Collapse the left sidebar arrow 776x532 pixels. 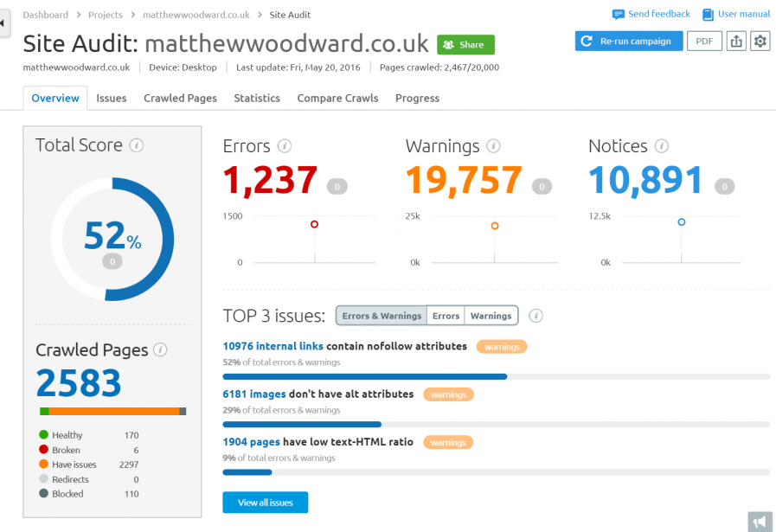4,22
